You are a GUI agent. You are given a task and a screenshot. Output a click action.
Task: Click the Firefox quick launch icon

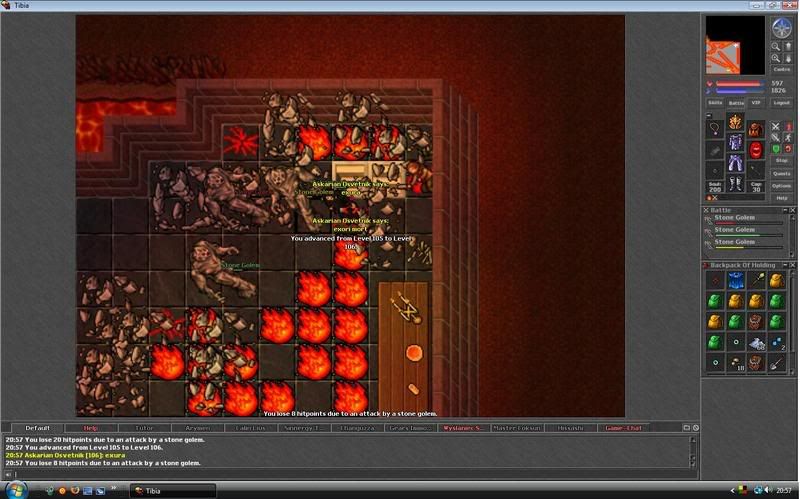tap(75, 491)
